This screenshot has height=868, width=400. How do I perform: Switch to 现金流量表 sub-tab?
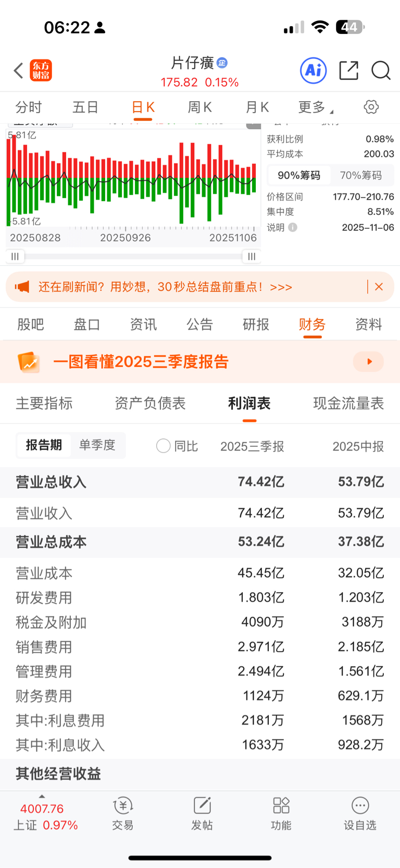(x=348, y=404)
